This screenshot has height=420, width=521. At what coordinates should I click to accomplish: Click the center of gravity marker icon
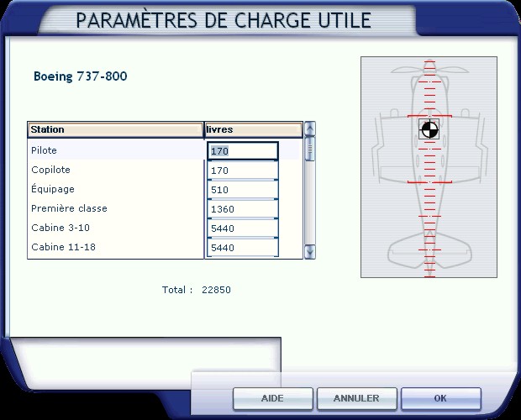429,129
